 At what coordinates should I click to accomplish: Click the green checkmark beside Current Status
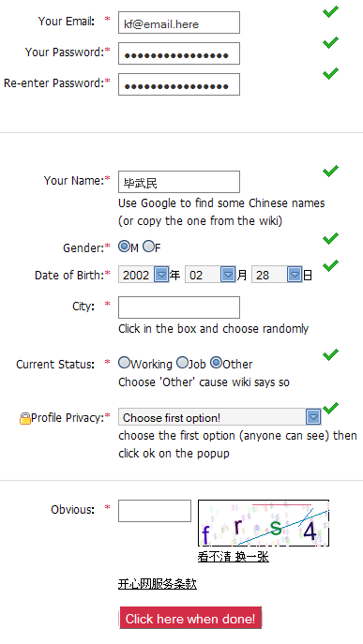click(330, 354)
